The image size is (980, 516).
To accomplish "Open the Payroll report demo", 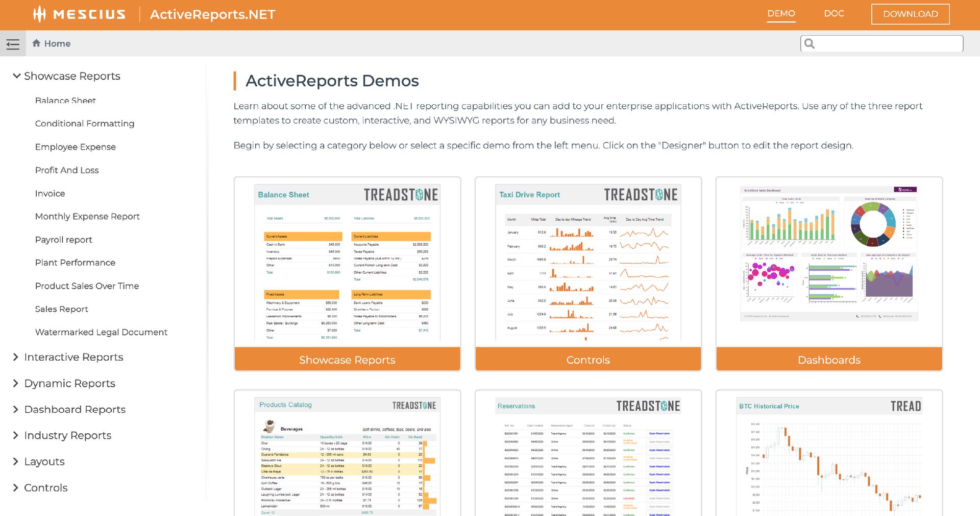I will (63, 240).
